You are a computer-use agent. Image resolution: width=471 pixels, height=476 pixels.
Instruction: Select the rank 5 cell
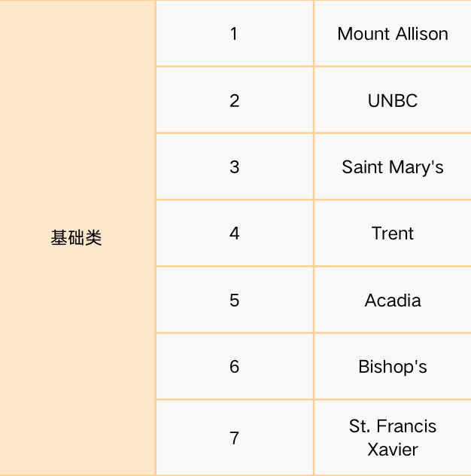point(235,300)
